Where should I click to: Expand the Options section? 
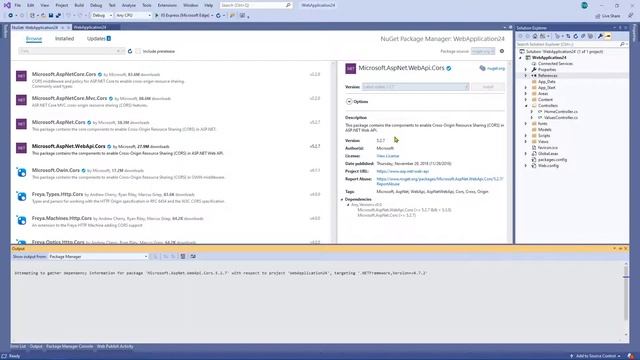(x=349, y=102)
